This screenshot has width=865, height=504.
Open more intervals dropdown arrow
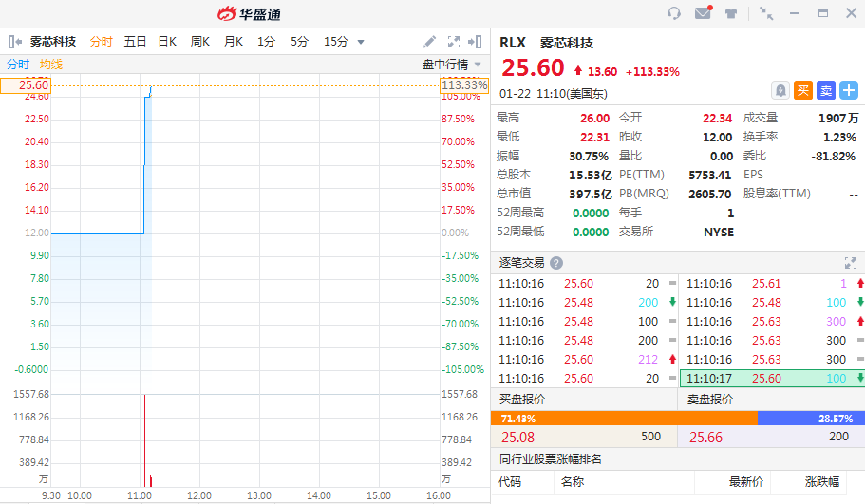click(361, 42)
